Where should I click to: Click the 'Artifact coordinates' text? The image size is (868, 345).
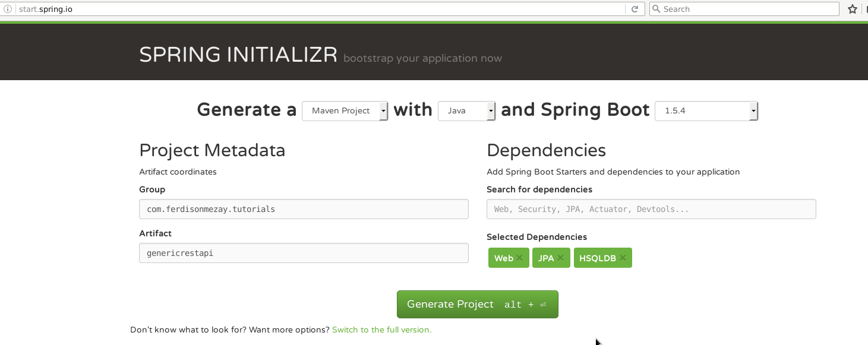pyautogui.click(x=178, y=172)
